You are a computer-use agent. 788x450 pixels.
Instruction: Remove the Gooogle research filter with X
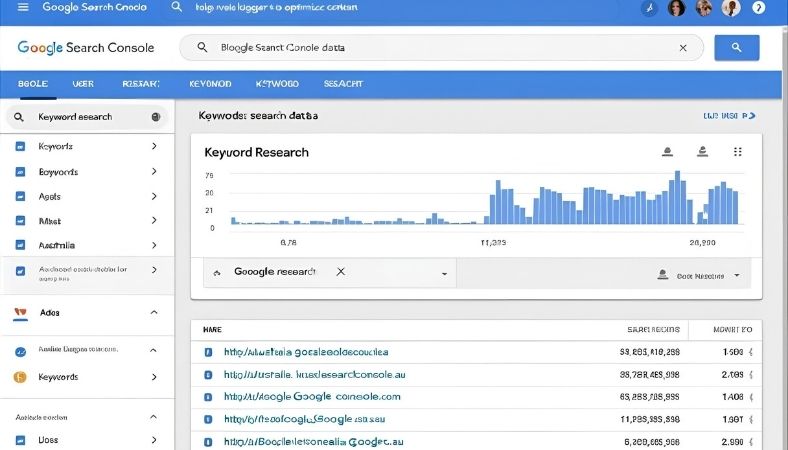pos(341,272)
